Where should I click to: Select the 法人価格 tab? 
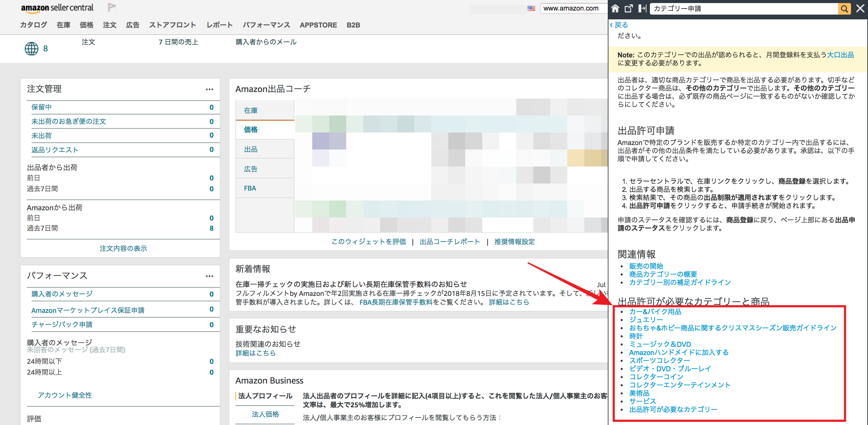265,414
